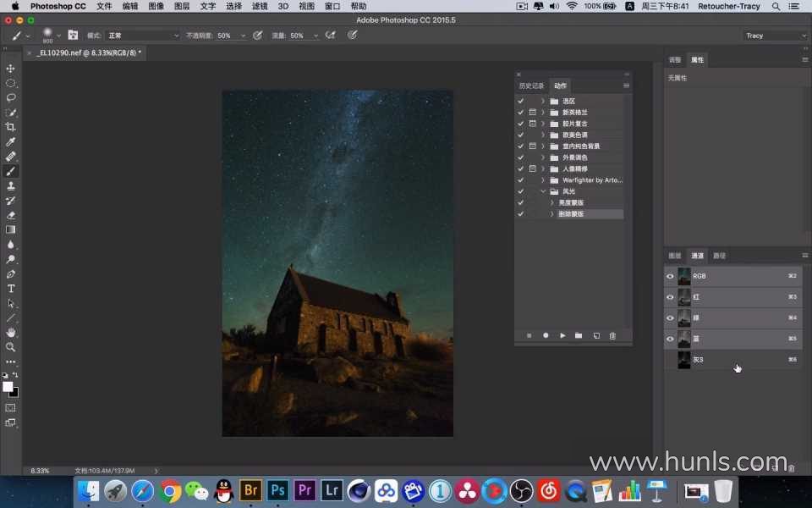The image size is (812, 508).
Task: Open the 图层 menu
Action: pos(182,6)
